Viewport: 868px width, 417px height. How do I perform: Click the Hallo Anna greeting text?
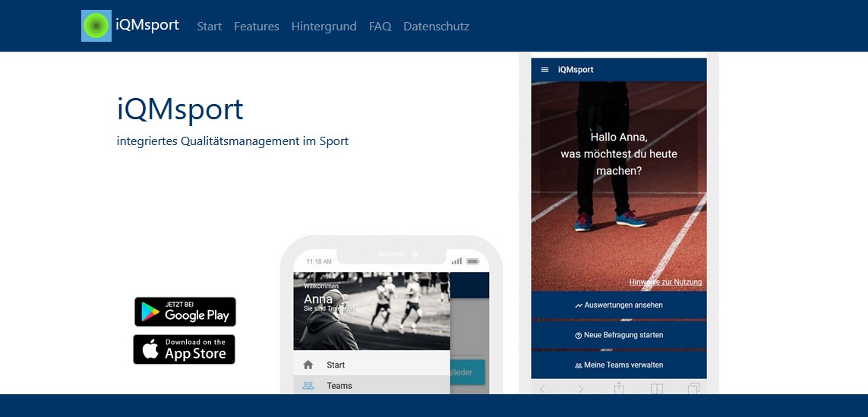619,154
